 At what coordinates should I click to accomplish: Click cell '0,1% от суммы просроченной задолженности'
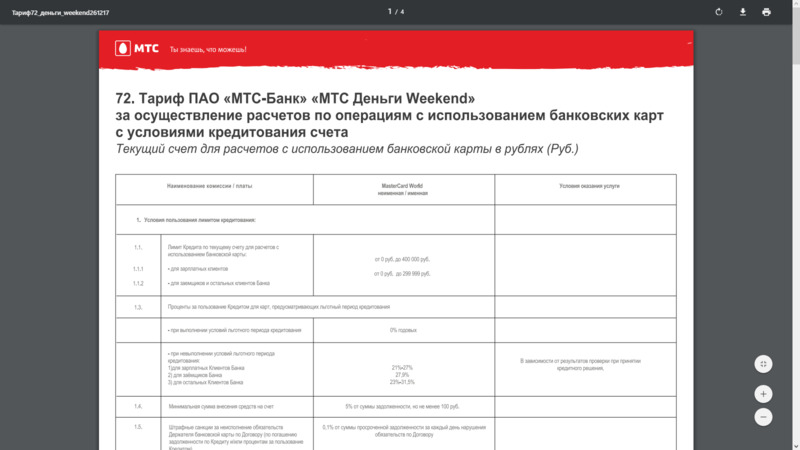[404, 431]
